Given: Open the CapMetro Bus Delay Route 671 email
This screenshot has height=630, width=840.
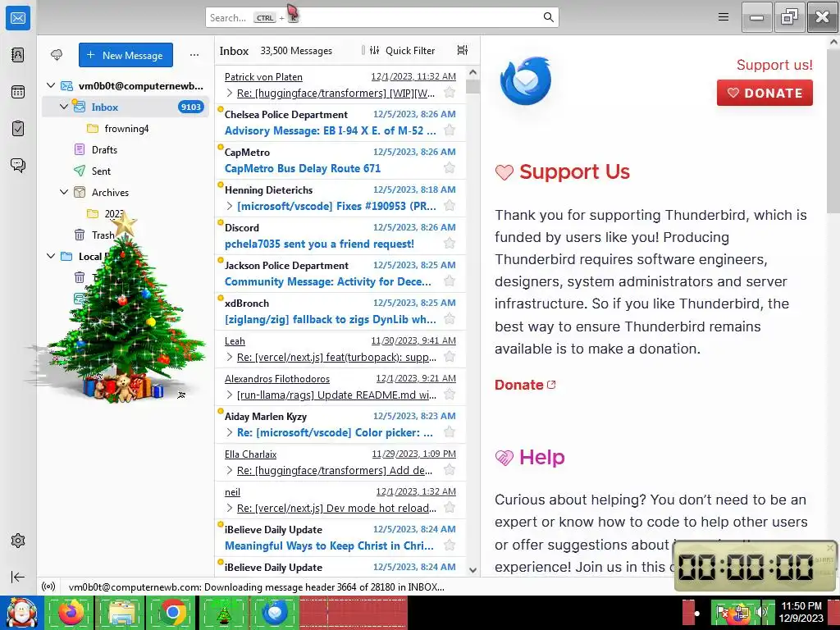Looking at the screenshot, I should pyautogui.click(x=340, y=160).
